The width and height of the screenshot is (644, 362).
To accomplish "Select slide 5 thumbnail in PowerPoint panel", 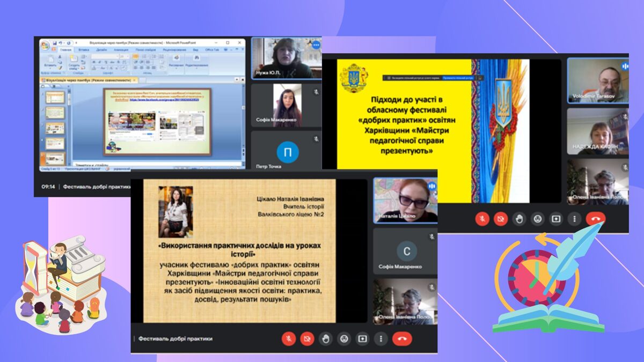I will pos(55,159).
